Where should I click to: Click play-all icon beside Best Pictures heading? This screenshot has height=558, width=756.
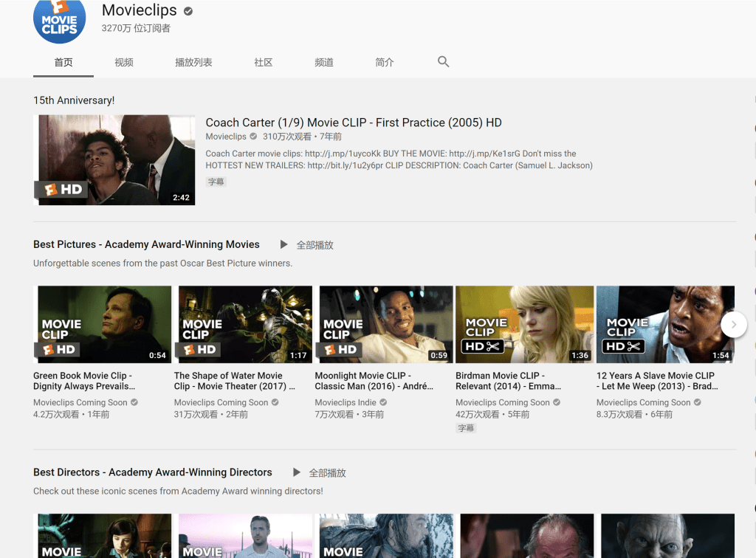pyautogui.click(x=283, y=244)
